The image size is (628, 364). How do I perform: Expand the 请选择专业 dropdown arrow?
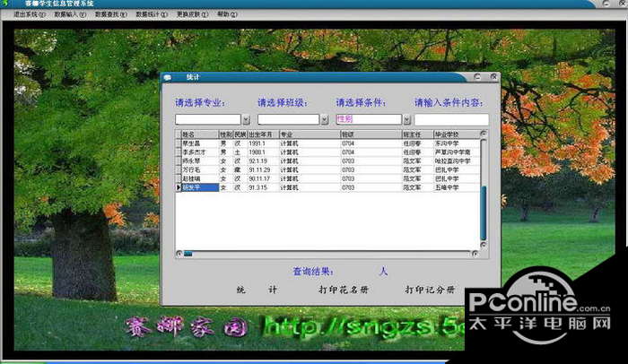247,119
